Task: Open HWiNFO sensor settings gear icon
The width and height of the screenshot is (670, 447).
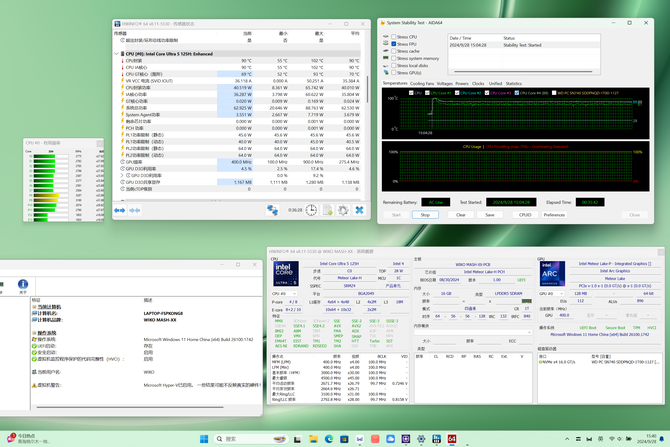Action: [343, 210]
